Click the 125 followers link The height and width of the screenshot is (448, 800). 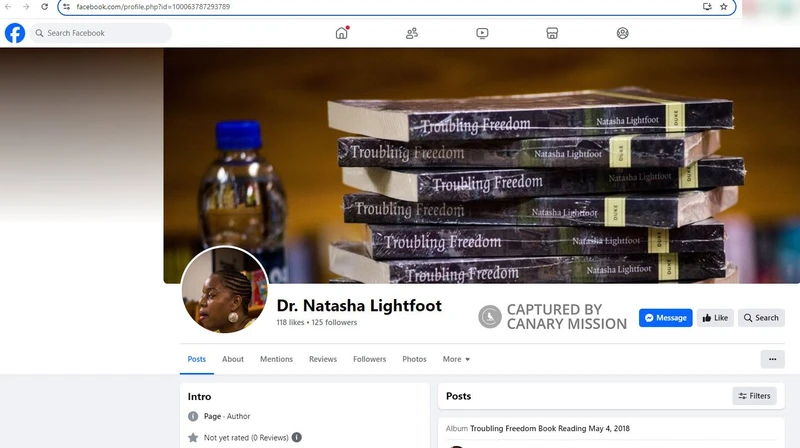334,322
